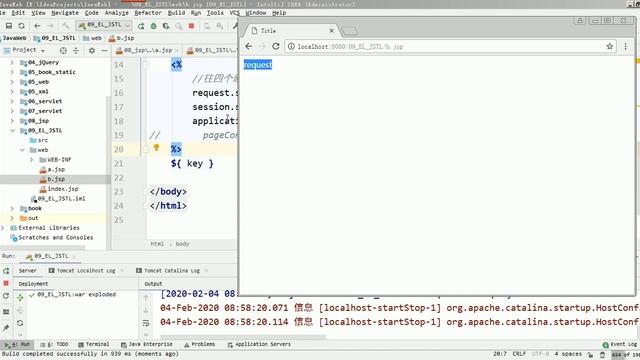The image size is (640, 360).
Task: Collapse the 09_EL_JSTL module
Action: click(x=12, y=131)
